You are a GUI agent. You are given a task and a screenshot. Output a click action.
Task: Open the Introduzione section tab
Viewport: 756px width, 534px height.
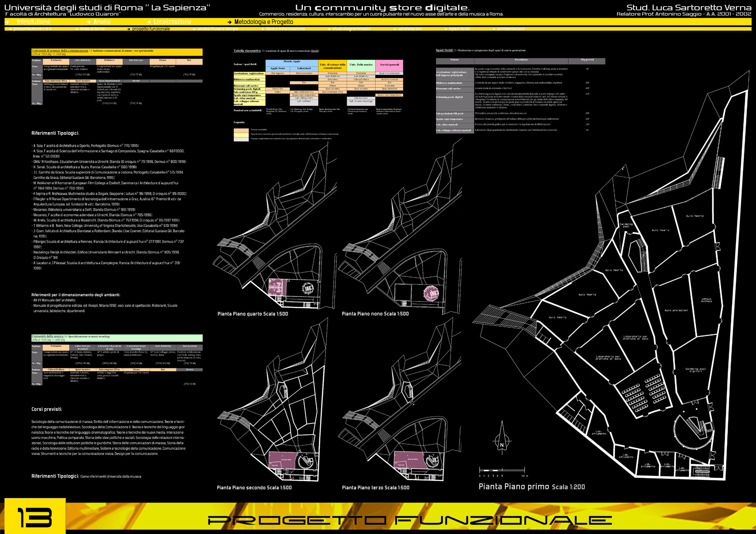(x=33, y=22)
